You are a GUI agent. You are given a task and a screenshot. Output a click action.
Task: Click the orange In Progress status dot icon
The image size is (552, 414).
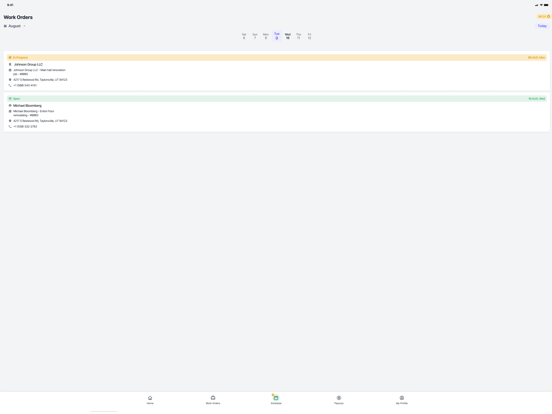coord(10,57)
